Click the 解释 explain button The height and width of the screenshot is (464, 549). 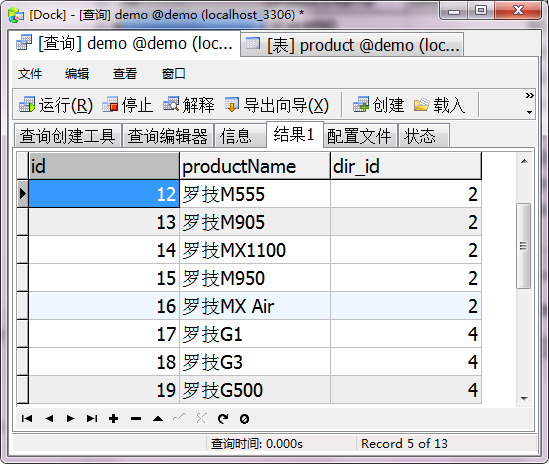(189, 105)
